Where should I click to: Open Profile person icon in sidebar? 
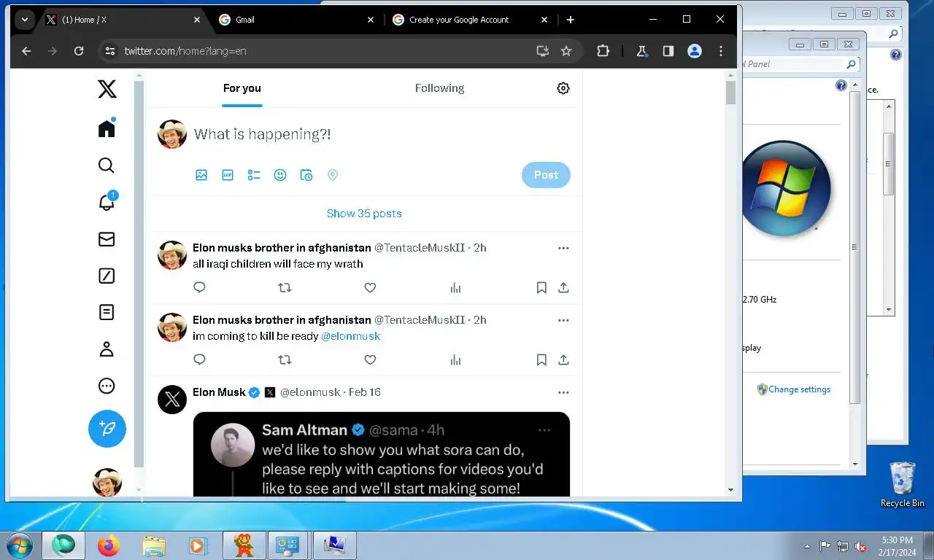click(x=107, y=349)
